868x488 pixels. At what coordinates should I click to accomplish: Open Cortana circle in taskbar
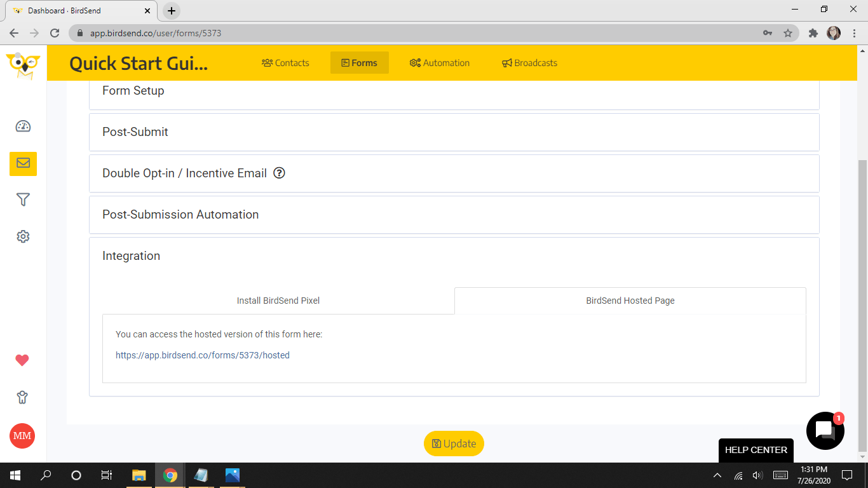pyautogui.click(x=76, y=475)
